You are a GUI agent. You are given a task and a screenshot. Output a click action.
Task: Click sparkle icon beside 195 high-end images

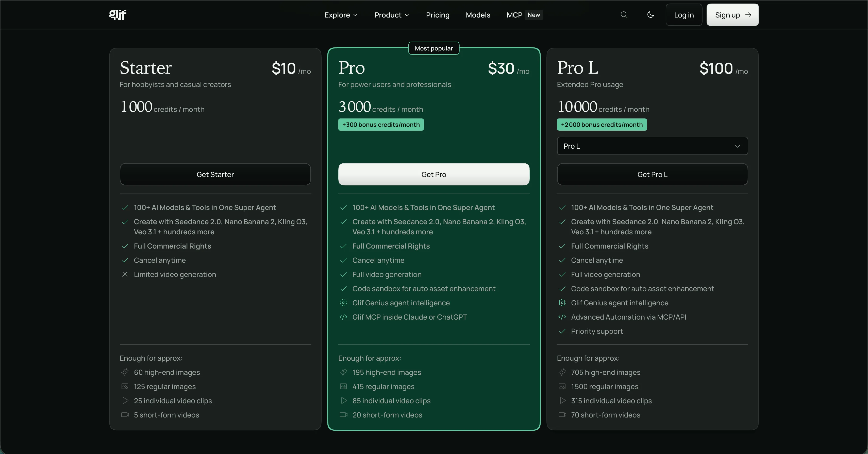point(343,372)
